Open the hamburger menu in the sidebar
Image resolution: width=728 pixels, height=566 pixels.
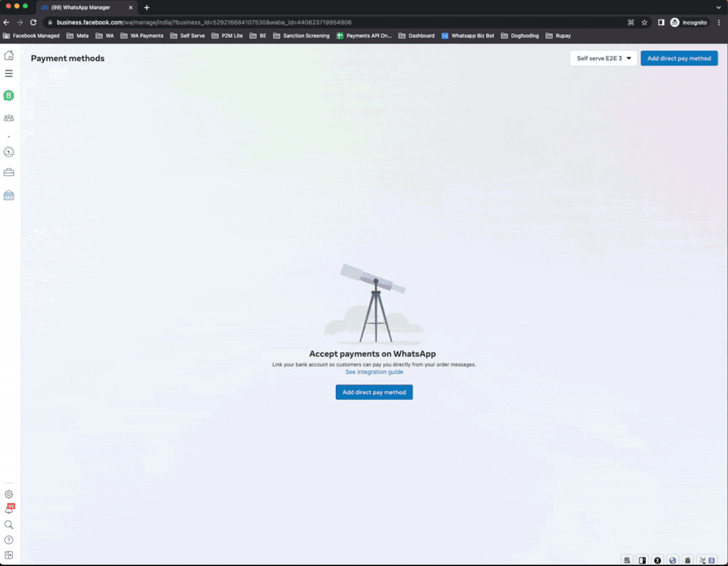(9, 74)
